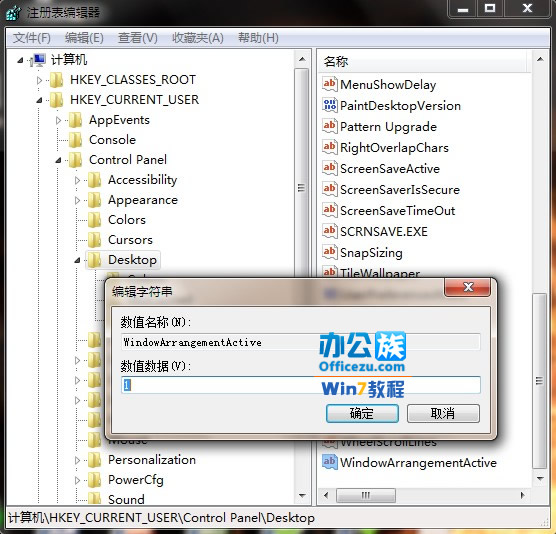Select WindowArrangementActive value icon in list

point(329,462)
